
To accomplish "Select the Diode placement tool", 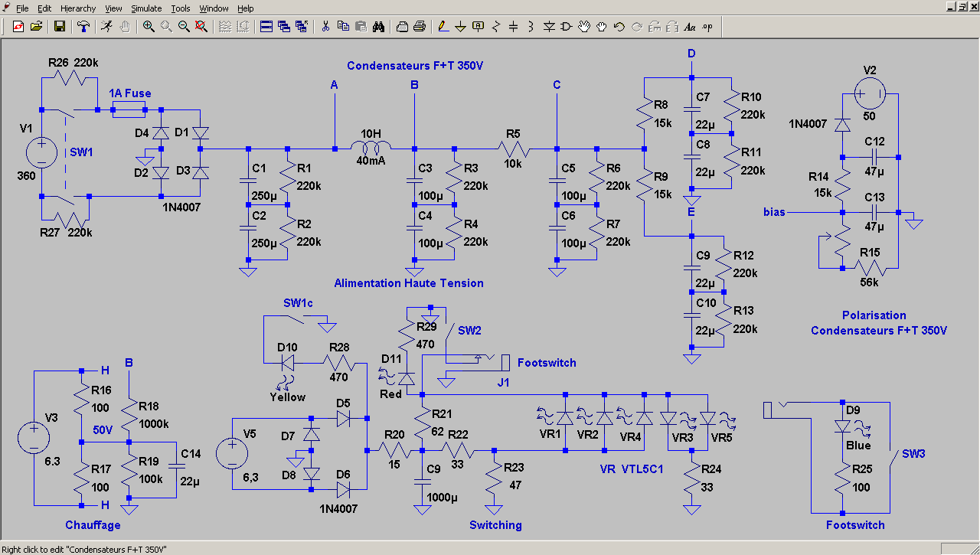I will coord(549,26).
